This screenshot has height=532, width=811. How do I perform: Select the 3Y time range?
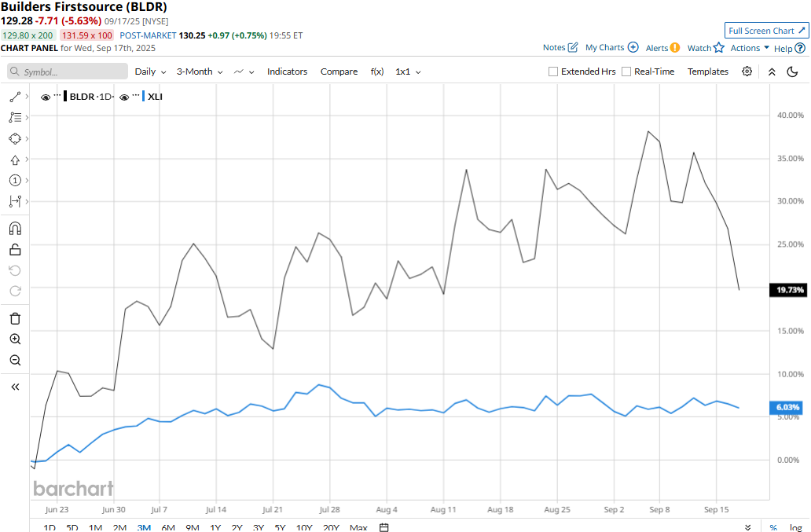pos(258,527)
